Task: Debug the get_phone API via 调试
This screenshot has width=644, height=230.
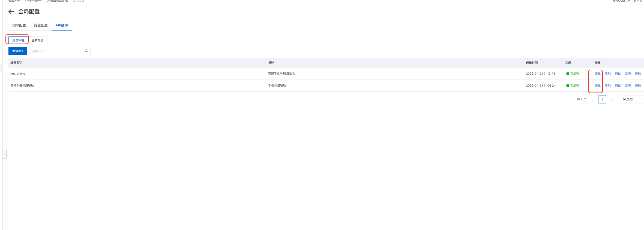Action: 618,73
